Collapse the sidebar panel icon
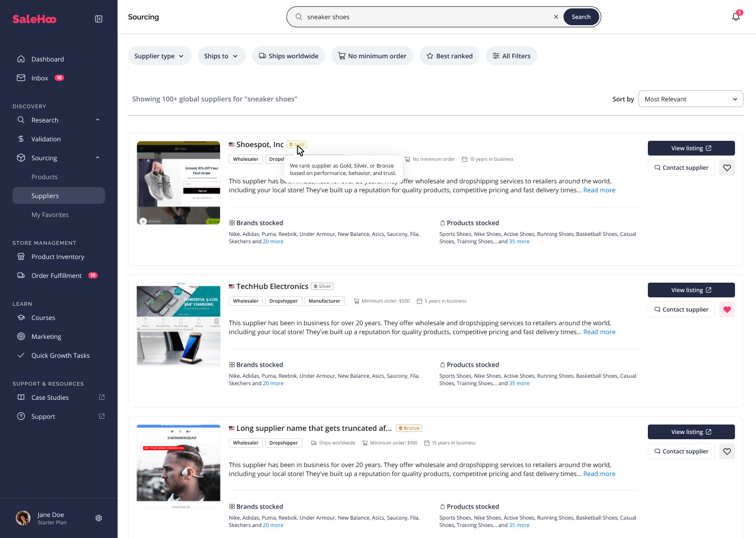This screenshot has height=538, width=756. coord(98,19)
